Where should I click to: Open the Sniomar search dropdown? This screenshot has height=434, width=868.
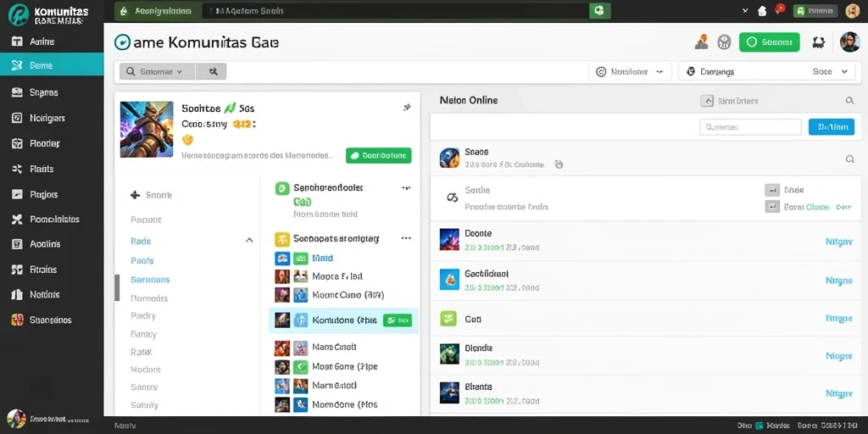click(157, 71)
